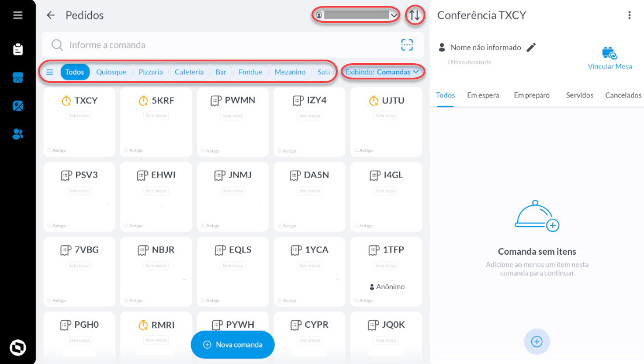Switch to the Servidos tab
The height and width of the screenshot is (364, 644).
click(x=580, y=95)
